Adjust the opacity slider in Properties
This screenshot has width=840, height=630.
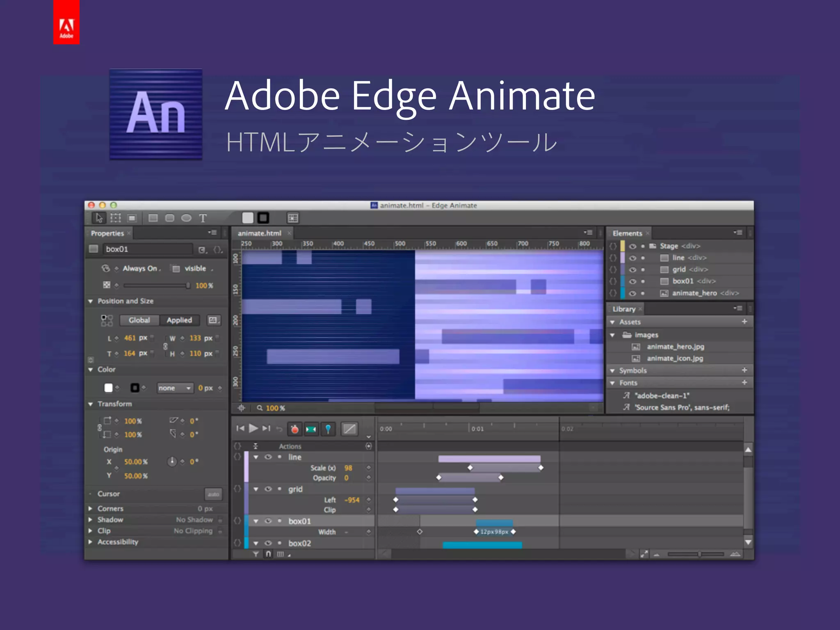click(156, 285)
